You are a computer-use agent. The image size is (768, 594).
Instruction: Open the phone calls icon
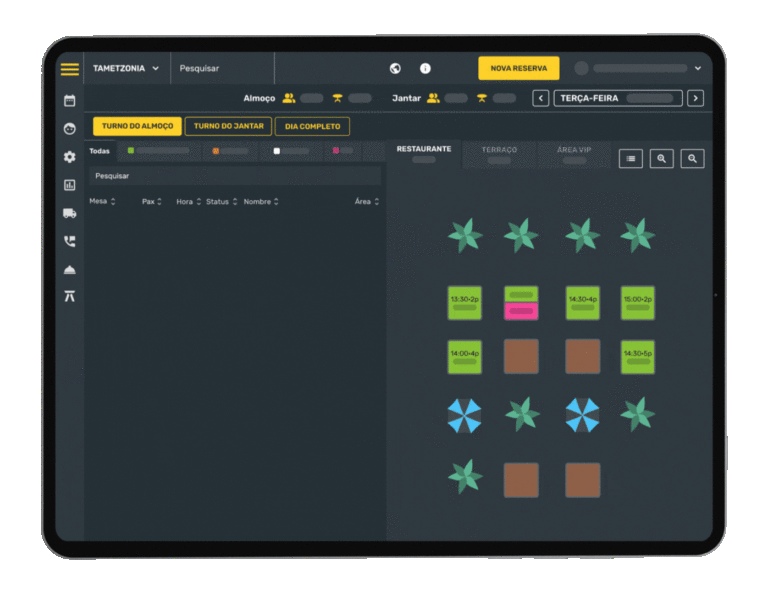[x=69, y=241]
